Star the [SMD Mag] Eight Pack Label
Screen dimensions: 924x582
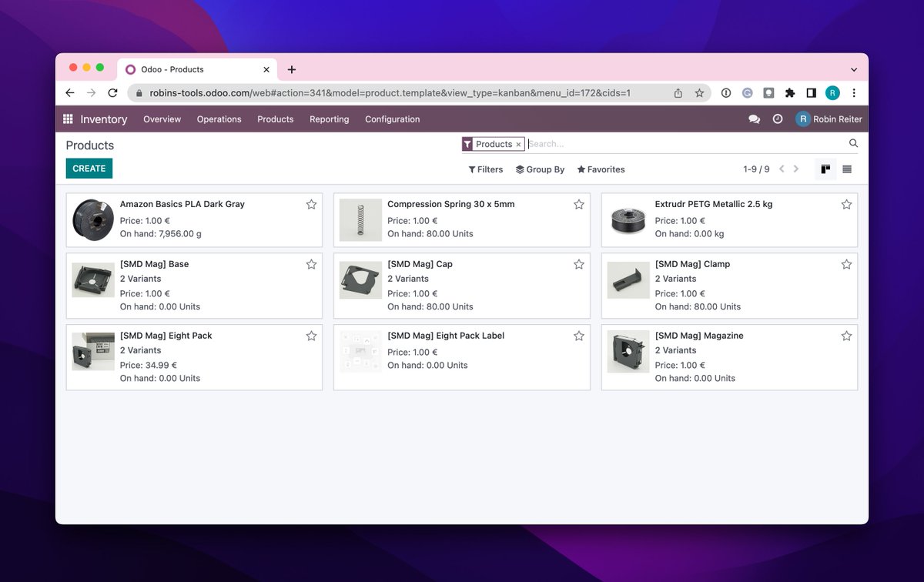pyautogui.click(x=579, y=336)
